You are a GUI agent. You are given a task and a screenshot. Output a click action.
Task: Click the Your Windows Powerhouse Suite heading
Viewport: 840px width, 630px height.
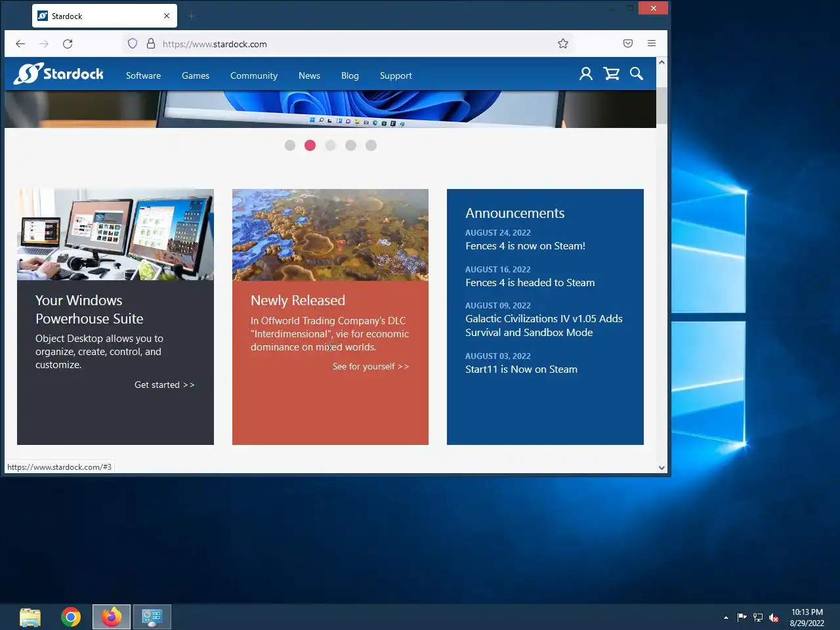click(89, 309)
